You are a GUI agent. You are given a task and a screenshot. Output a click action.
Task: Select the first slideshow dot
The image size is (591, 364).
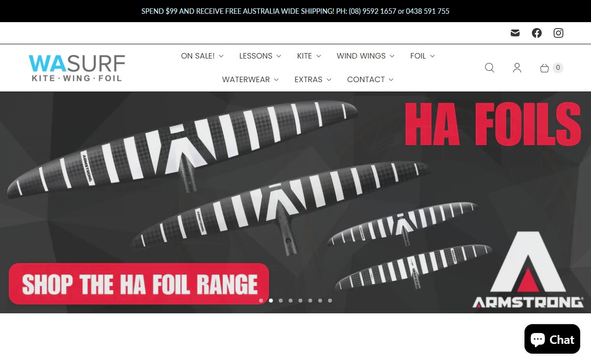point(261,301)
